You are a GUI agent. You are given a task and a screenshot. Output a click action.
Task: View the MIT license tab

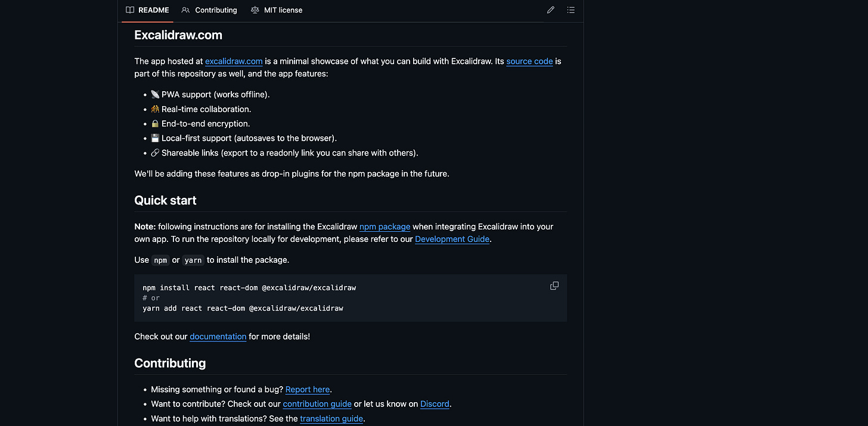click(x=282, y=10)
